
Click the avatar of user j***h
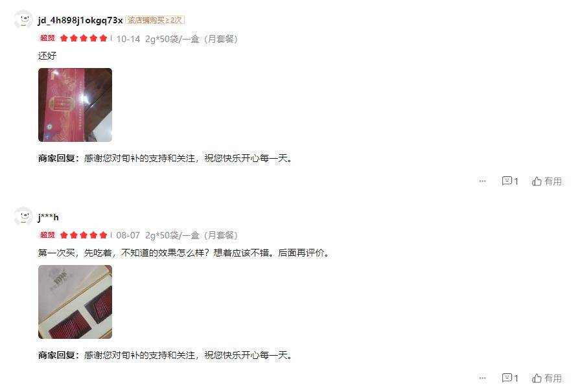coord(24,216)
